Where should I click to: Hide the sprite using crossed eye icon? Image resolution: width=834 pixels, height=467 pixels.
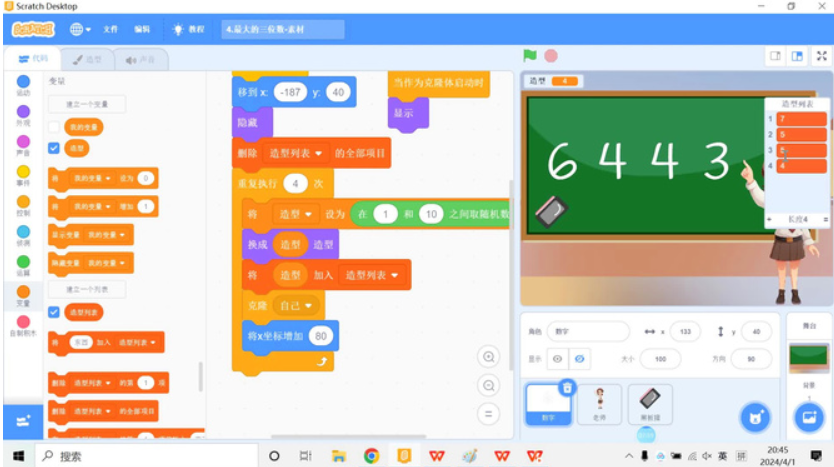tap(579, 359)
